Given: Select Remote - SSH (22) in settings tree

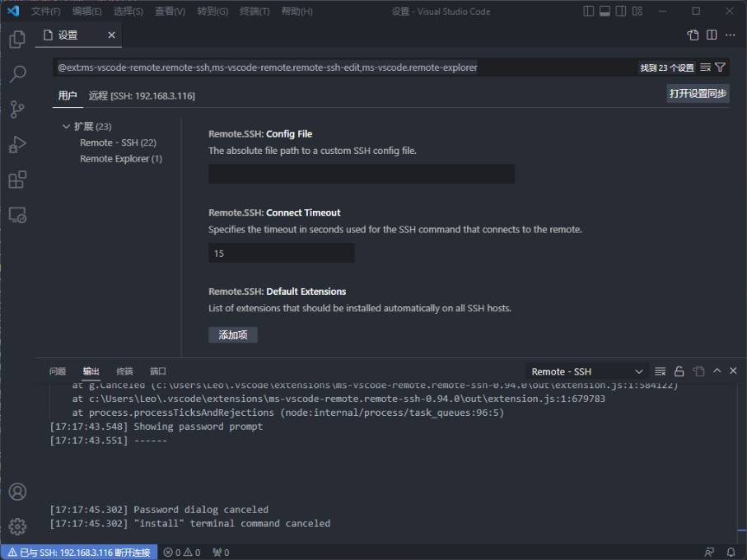Looking at the screenshot, I should pos(118,142).
